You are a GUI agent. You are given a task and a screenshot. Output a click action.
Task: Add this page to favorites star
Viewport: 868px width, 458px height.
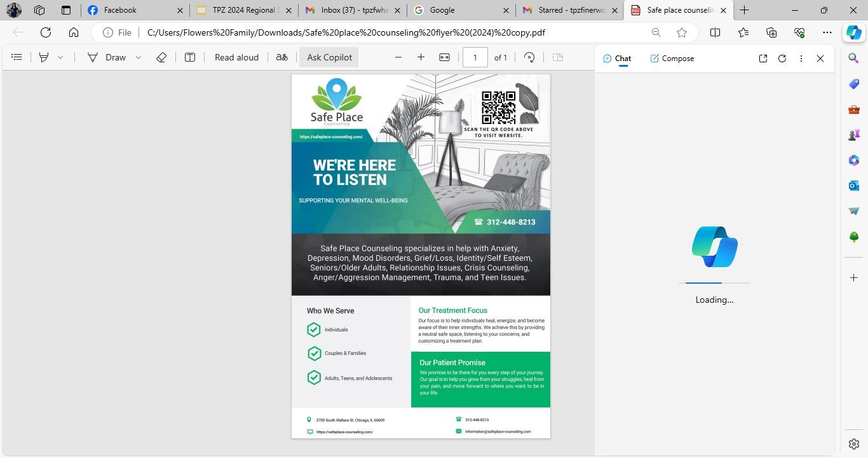pyautogui.click(x=682, y=32)
